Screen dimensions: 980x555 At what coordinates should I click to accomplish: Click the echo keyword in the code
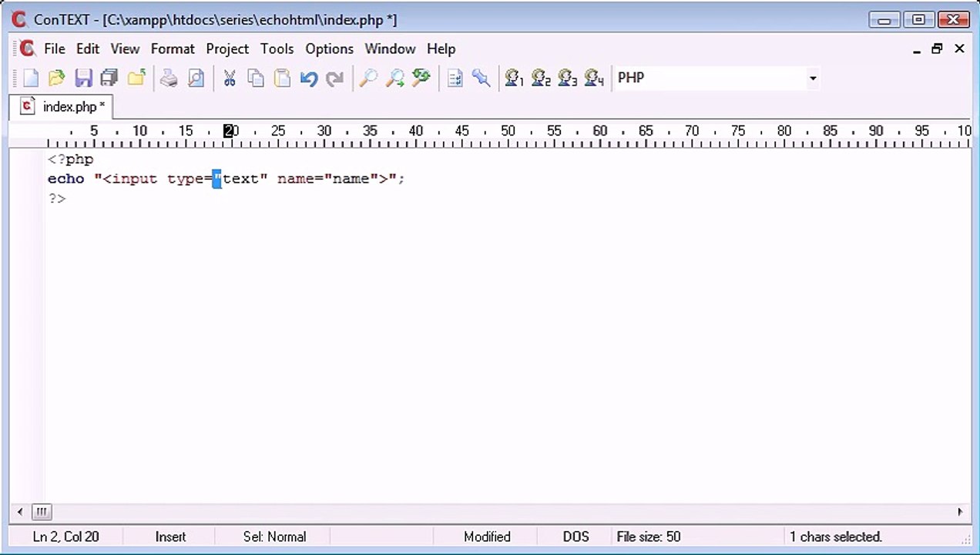[65, 179]
